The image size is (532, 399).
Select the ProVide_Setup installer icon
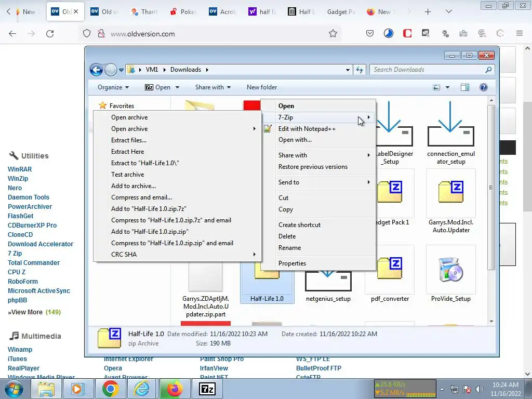[x=450, y=270]
